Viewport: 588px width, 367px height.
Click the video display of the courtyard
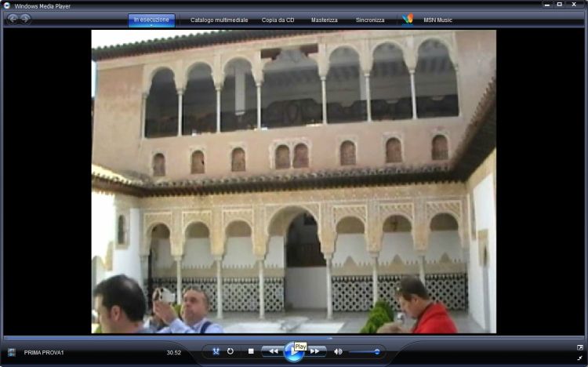(294, 182)
